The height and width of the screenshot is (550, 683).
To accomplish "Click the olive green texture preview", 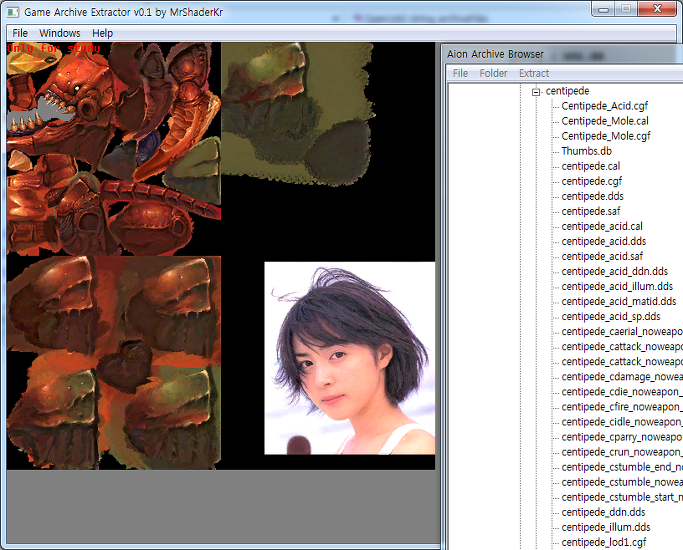I will [x=298, y=114].
